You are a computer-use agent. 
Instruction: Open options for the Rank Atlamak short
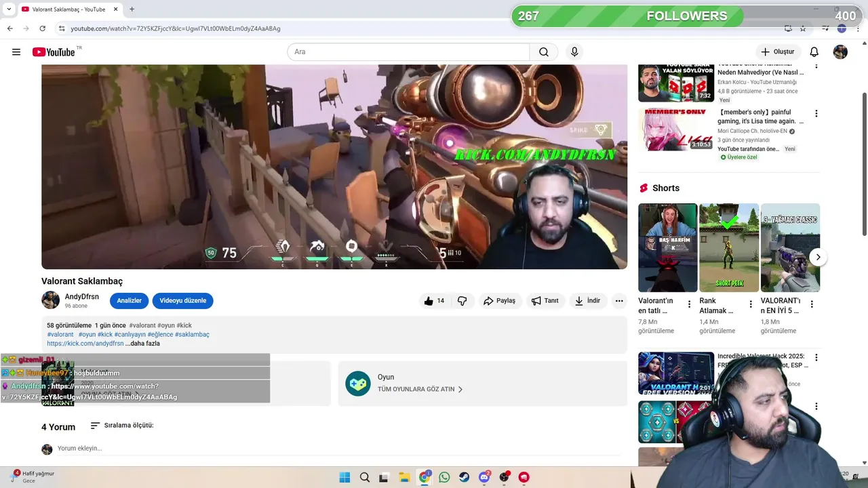click(x=751, y=304)
